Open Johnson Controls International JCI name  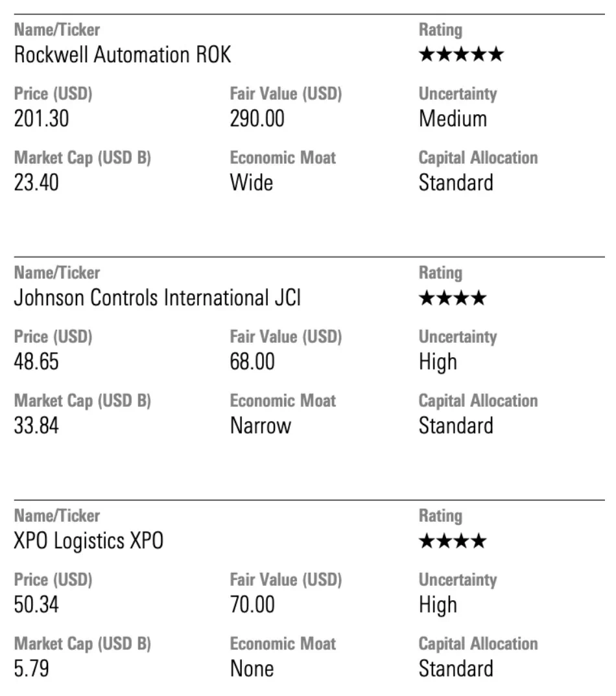[x=158, y=297]
